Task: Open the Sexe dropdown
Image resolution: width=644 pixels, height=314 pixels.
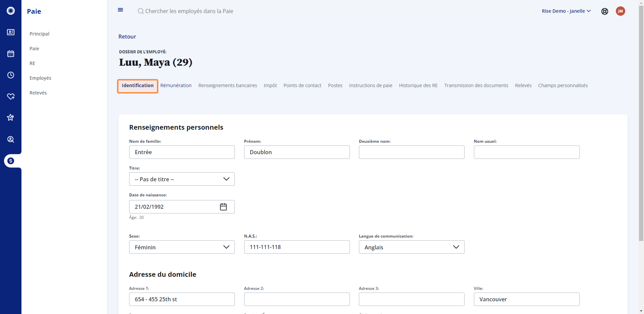Action: 182,247
